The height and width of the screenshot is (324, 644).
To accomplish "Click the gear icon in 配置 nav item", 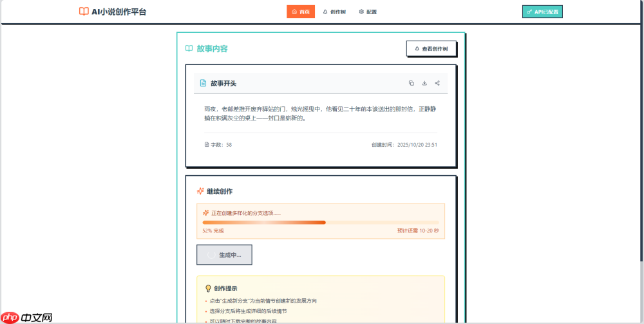I will pos(361,12).
